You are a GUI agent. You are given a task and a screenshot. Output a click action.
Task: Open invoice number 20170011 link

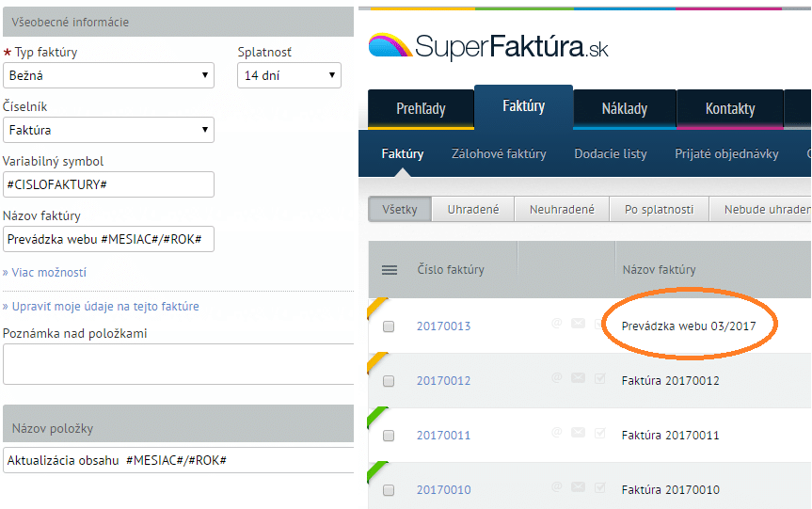[x=444, y=435]
